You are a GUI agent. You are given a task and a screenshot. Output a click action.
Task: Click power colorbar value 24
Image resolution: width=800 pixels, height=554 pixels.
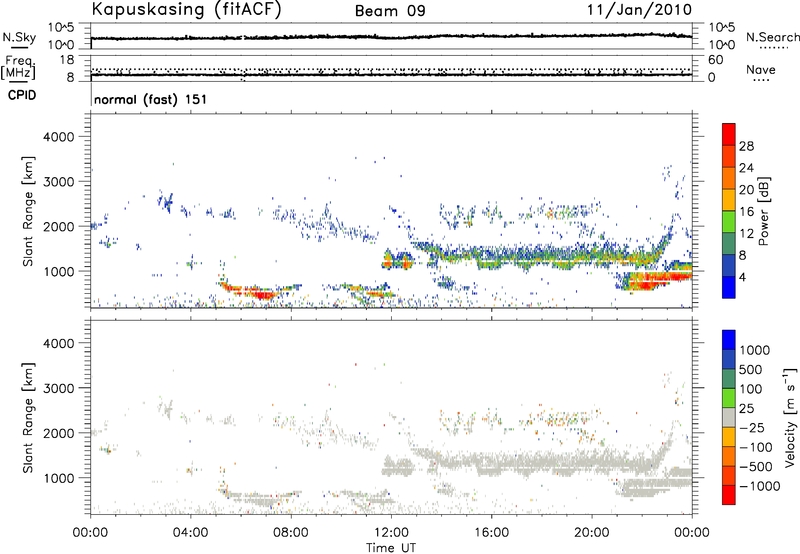746,168
